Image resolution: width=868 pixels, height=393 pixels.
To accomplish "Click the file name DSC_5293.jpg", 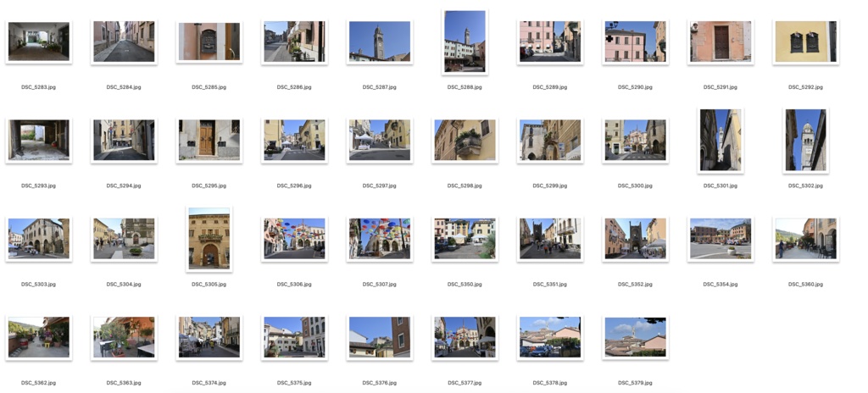I will pos(39,186).
